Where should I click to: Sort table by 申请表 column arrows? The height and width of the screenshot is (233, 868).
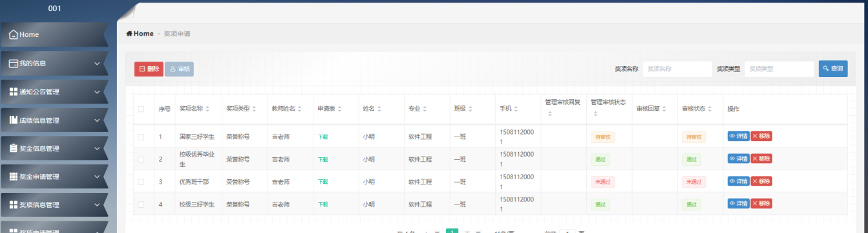[x=339, y=109]
